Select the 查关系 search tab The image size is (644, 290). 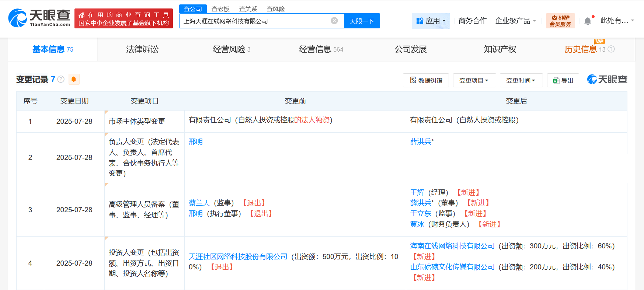pyautogui.click(x=248, y=9)
